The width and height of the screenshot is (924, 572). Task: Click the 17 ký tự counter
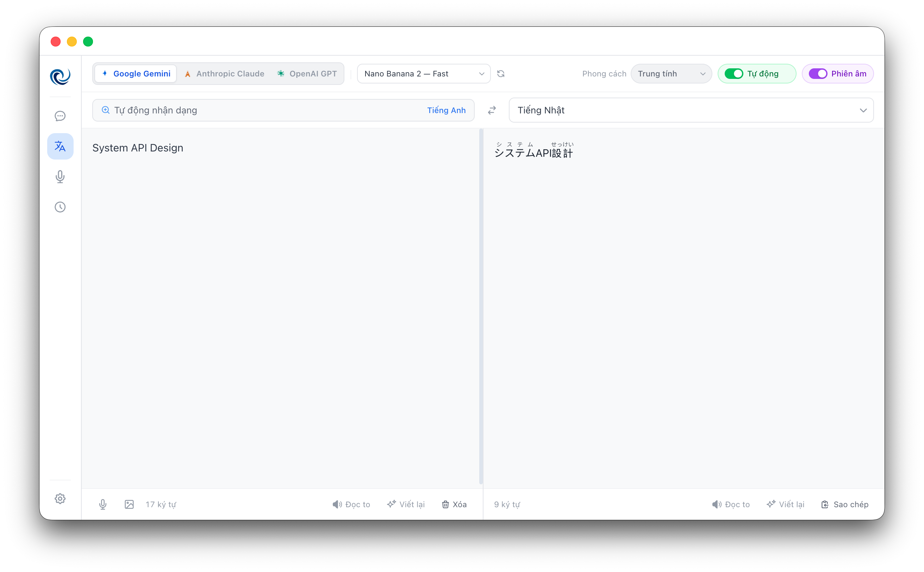click(x=161, y=504)
